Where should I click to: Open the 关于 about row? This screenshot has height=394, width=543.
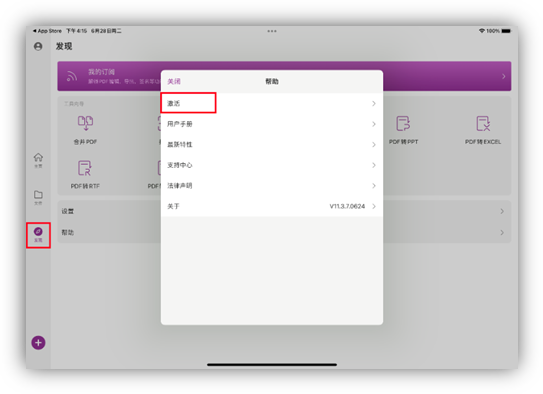(272, 206)
